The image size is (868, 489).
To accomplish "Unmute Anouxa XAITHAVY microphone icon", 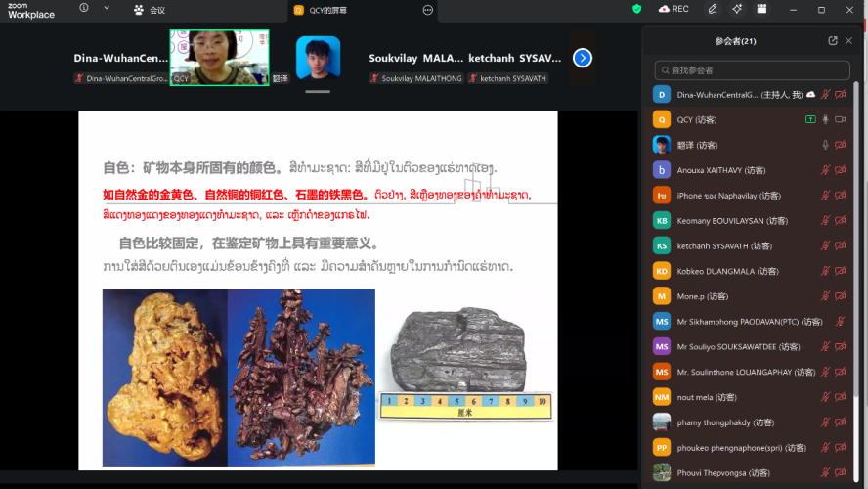I will click(x=825, y=170).
